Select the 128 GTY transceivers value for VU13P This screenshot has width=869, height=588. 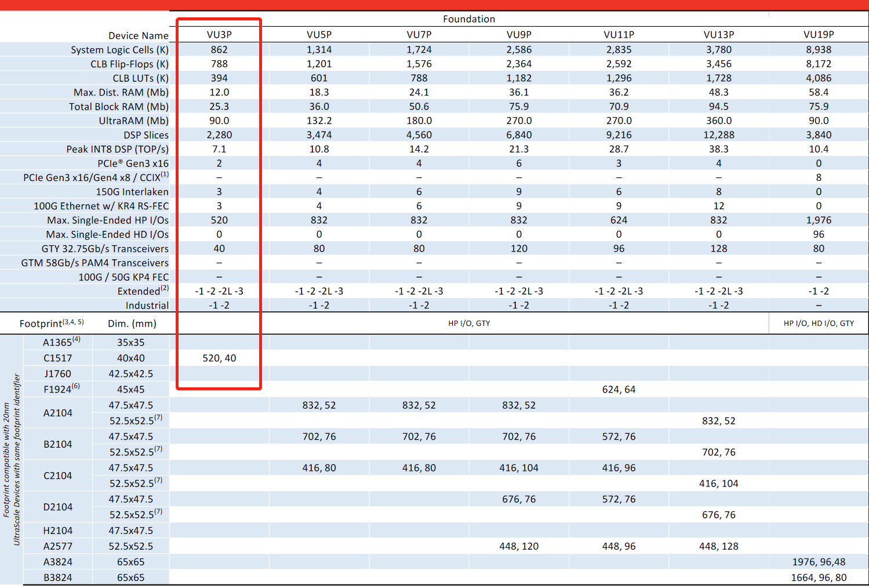point(719,249)
